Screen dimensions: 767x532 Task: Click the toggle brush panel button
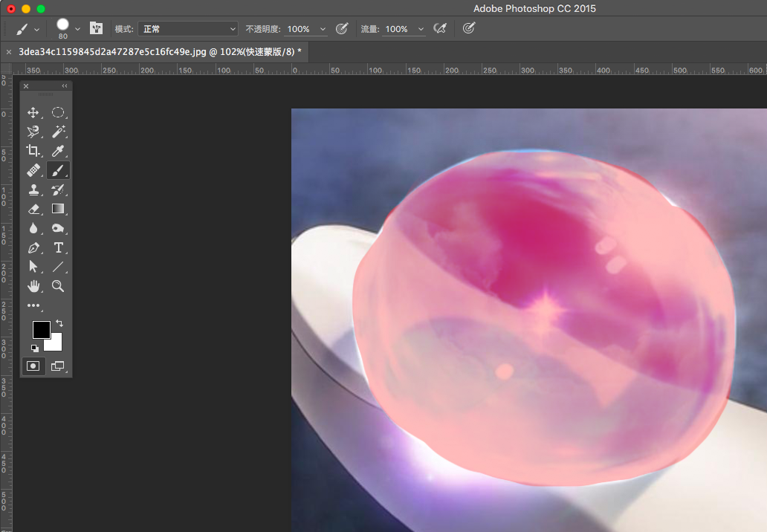tap(96, 29)
